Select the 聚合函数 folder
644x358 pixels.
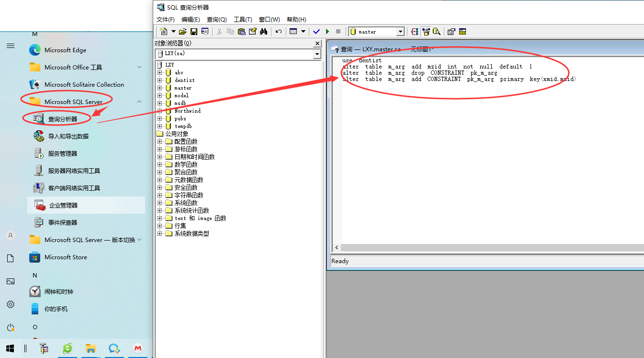(186, 172)
